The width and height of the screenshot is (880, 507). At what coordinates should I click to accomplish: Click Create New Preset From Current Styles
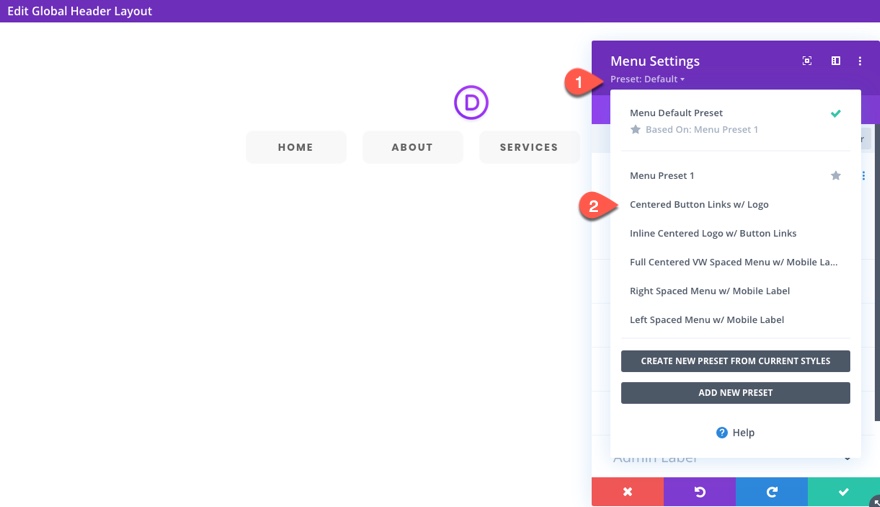735,361
